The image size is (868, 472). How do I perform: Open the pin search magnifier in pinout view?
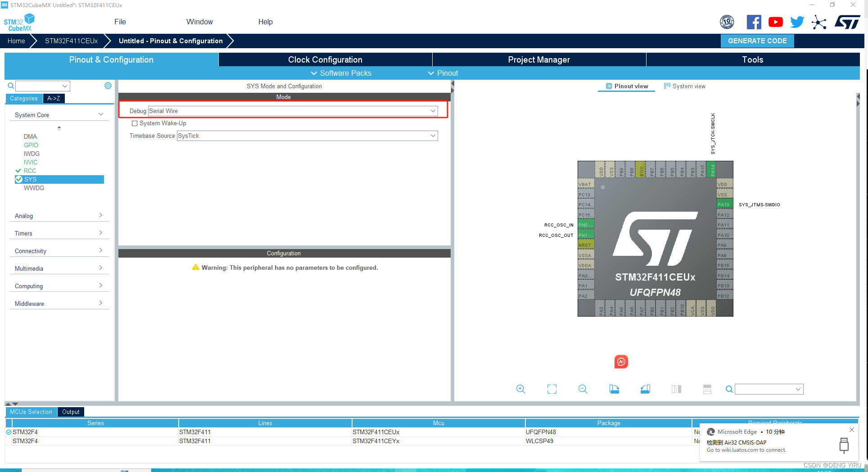(x=729, y=389)
